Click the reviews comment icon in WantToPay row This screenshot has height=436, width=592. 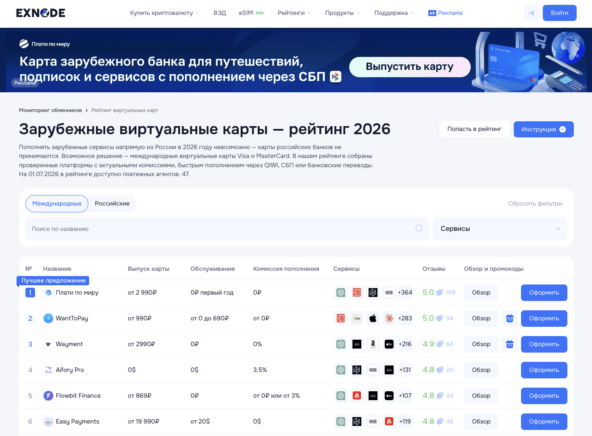tap(440, 318)
